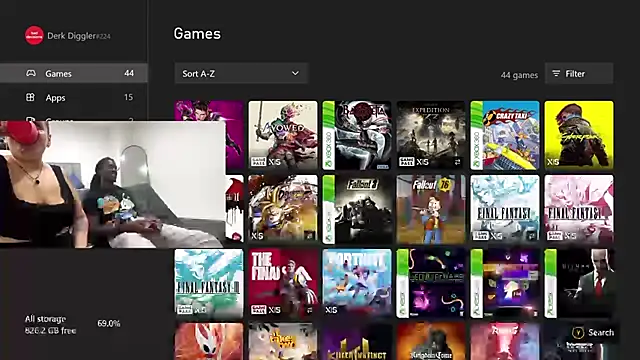
Task: Open the Bayonetta game tile
Action: click(x=357, y=135)
